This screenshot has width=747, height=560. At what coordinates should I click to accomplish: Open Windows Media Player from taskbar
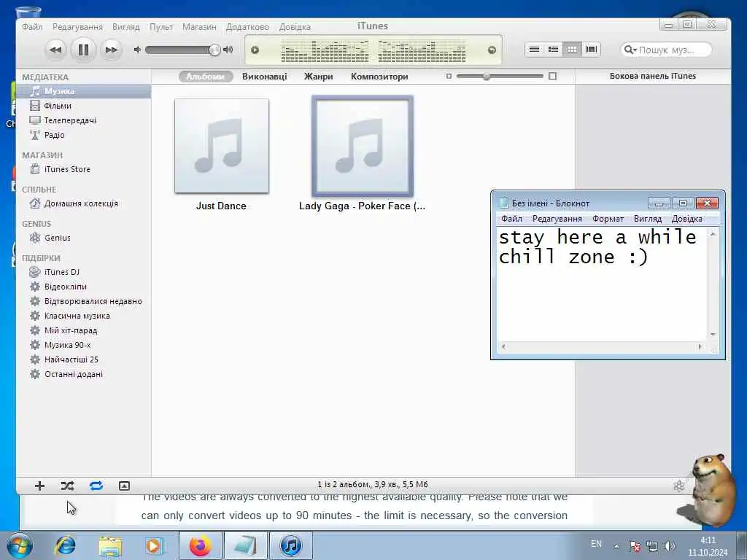click(155, 545)
